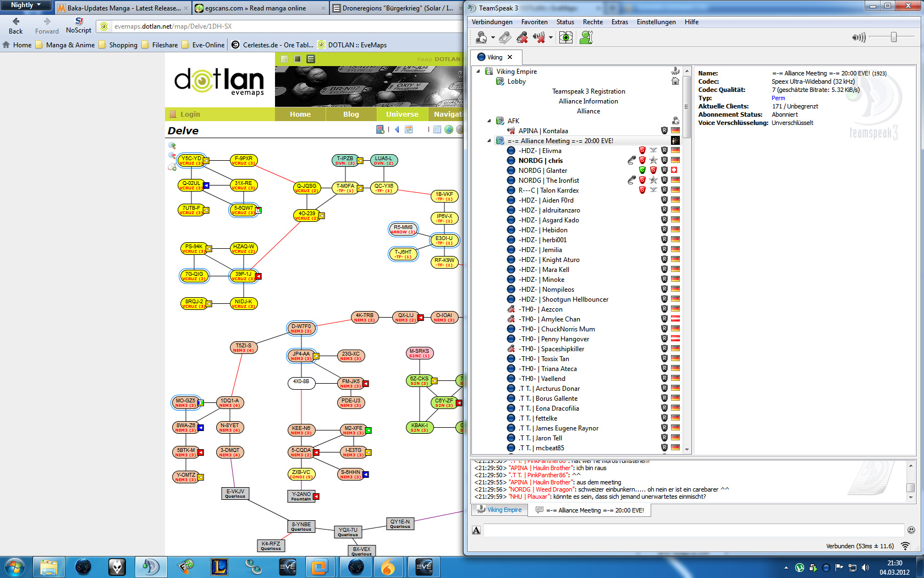Open the NoScript toolbar button
Screen dimensions: 924x578
79,25
